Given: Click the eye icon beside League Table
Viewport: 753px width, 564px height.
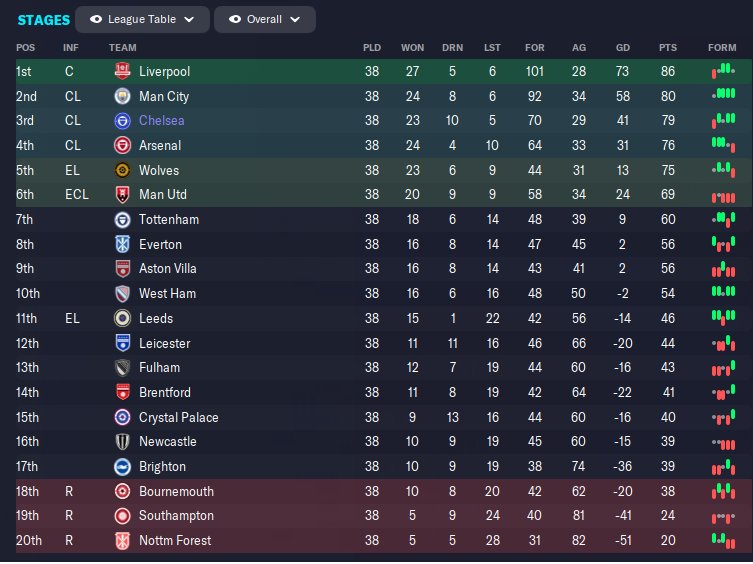Looking at the screenshot, I should pos(96,19).
